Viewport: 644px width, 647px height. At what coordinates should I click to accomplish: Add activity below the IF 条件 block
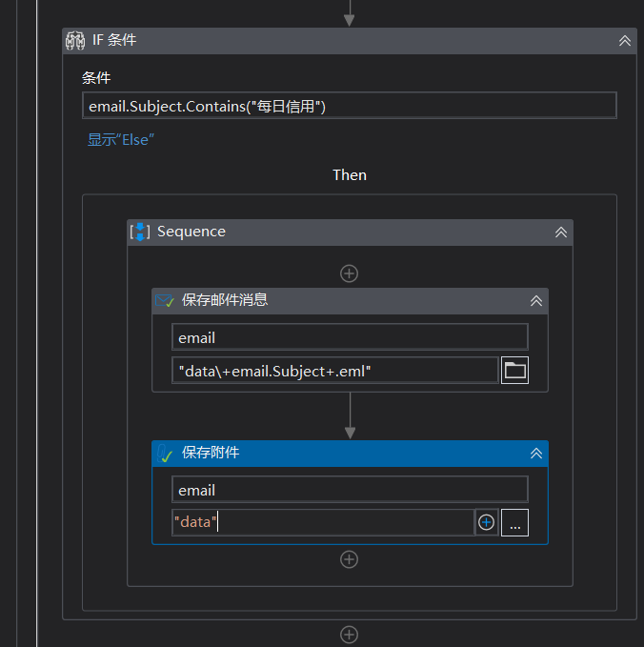point(349,635)
